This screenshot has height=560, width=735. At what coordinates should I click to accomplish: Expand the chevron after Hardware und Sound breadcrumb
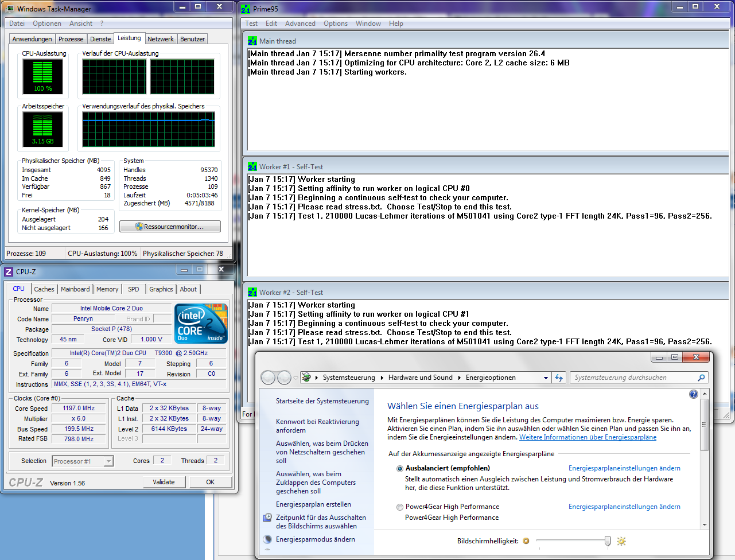(x=459, y=378)
